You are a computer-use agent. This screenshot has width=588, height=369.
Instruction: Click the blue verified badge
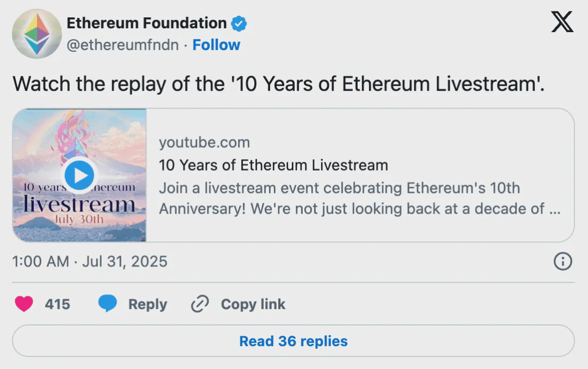[239, 23]
